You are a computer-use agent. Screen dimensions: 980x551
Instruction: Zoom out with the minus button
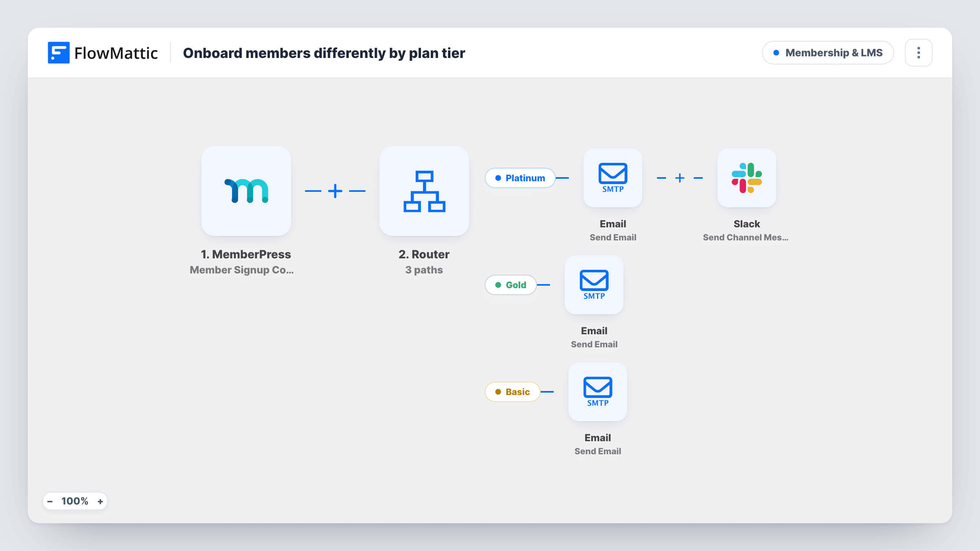(50, 501)
